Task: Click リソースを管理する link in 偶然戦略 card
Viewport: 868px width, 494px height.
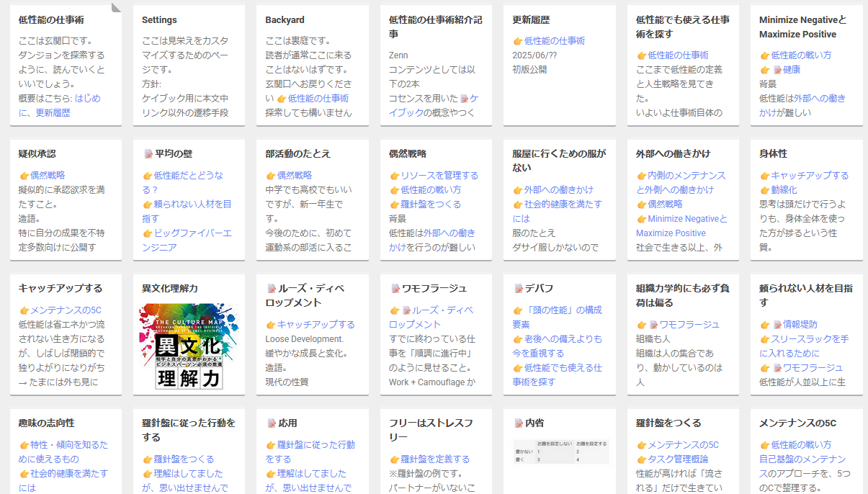Action: (x=439, y=175)
